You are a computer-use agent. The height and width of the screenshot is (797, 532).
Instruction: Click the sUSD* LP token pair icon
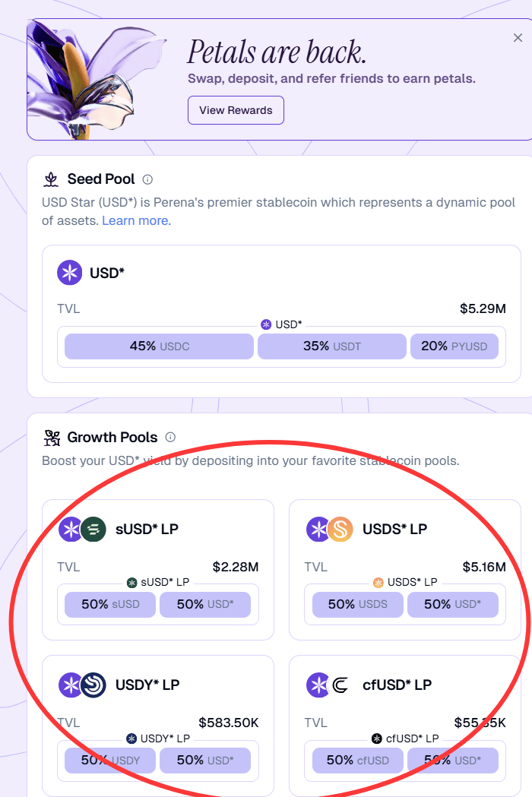(x=82, y=529)
